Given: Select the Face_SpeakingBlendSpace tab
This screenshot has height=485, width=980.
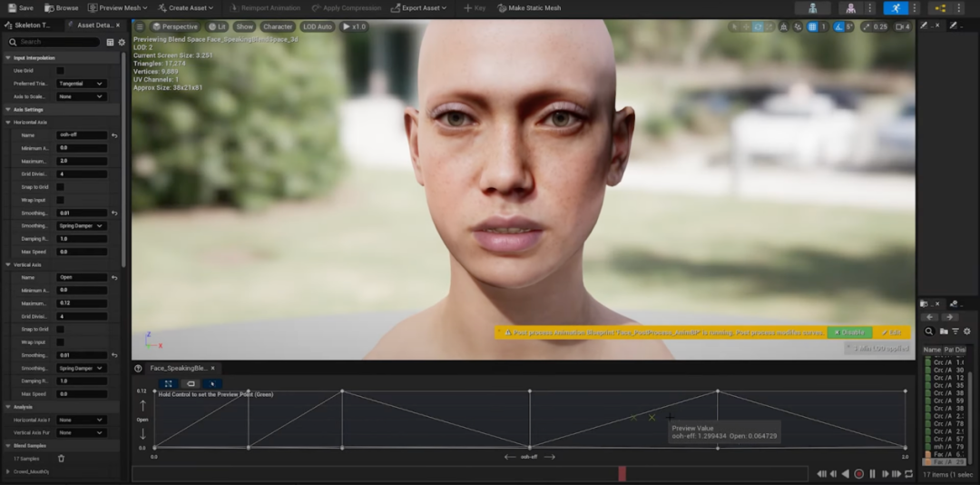Looking at the screenshot, I should (180, 369).
